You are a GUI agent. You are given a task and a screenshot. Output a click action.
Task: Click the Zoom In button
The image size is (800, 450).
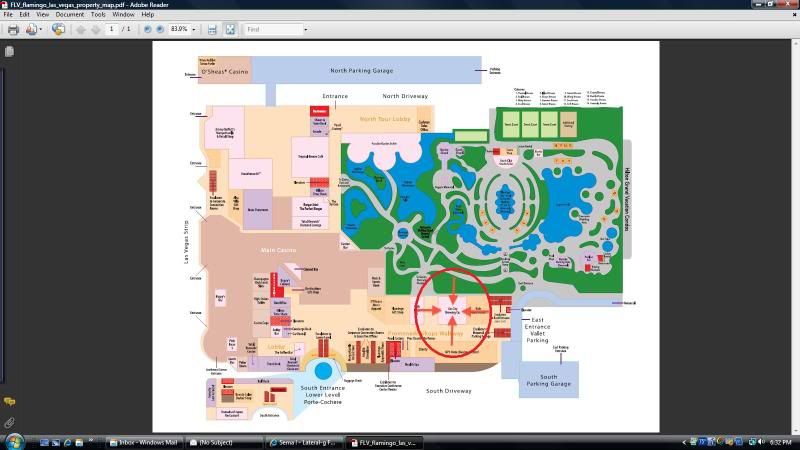click(160, 30)
